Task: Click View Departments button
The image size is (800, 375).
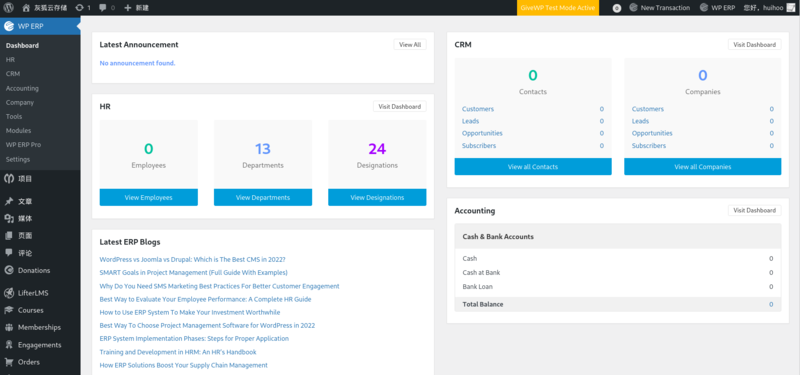Action: tap(263, 197)
